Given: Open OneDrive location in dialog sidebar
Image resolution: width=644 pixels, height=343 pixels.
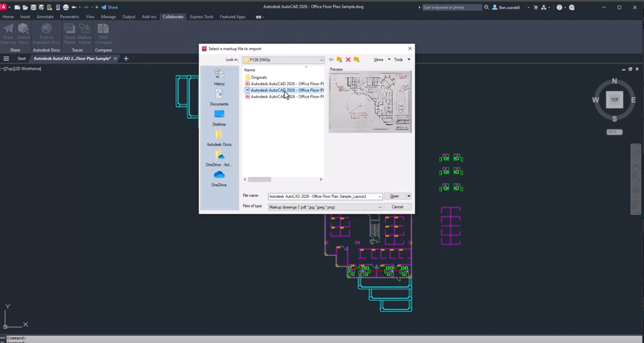Looking at the screenshot, I should pos(219,178).
